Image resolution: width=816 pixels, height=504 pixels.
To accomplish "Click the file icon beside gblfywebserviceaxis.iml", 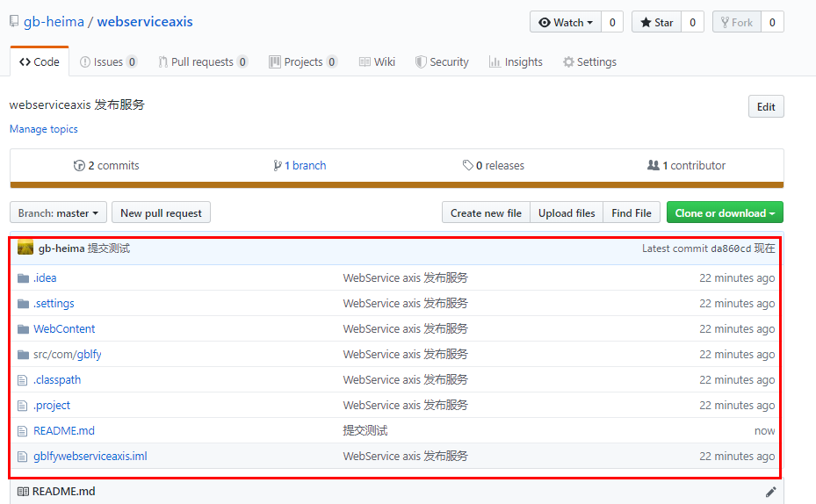I will click(x=22, y=457).
